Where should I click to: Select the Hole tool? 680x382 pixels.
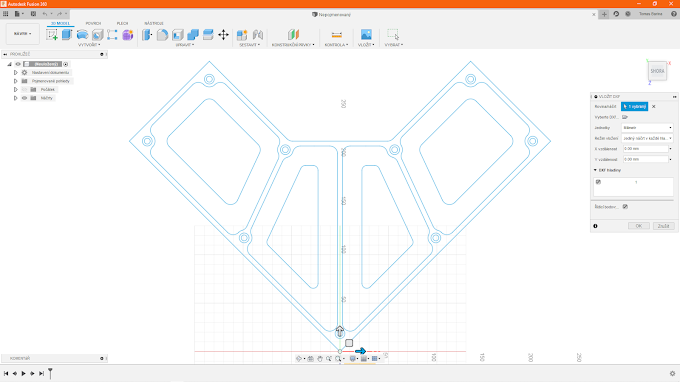pyautogui.click(x=98, y=35)
